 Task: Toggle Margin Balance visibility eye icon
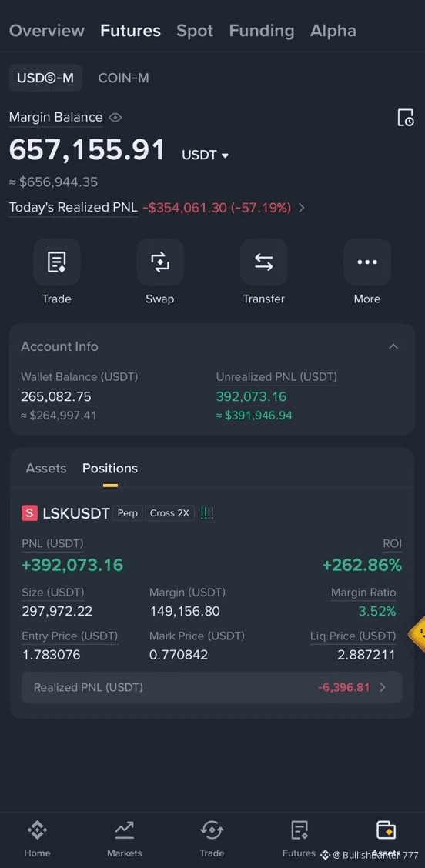115,118
